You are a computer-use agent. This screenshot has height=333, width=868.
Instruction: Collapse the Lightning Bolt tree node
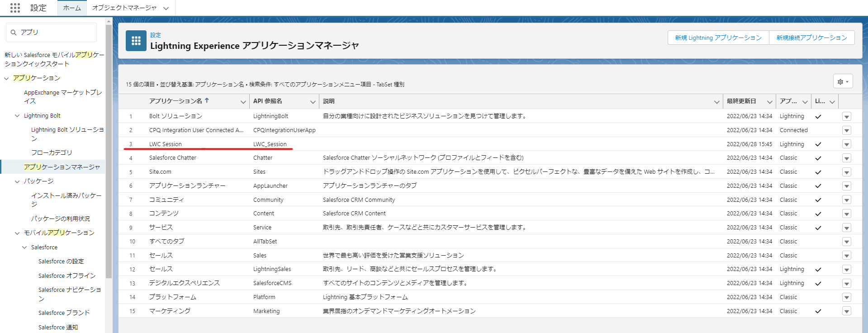(x=17, y=116)
